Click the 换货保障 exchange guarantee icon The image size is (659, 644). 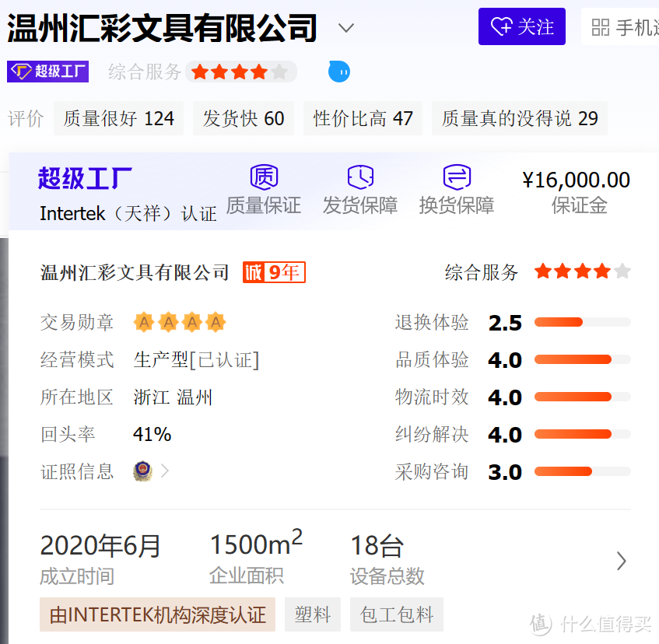tap(457, 177)
